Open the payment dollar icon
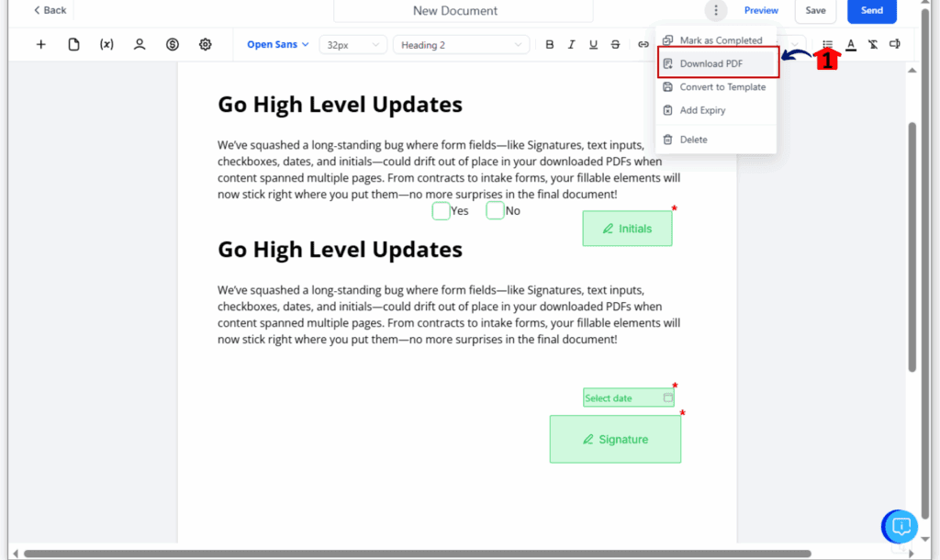Viewport: 940px width, 560px height. 173,44
